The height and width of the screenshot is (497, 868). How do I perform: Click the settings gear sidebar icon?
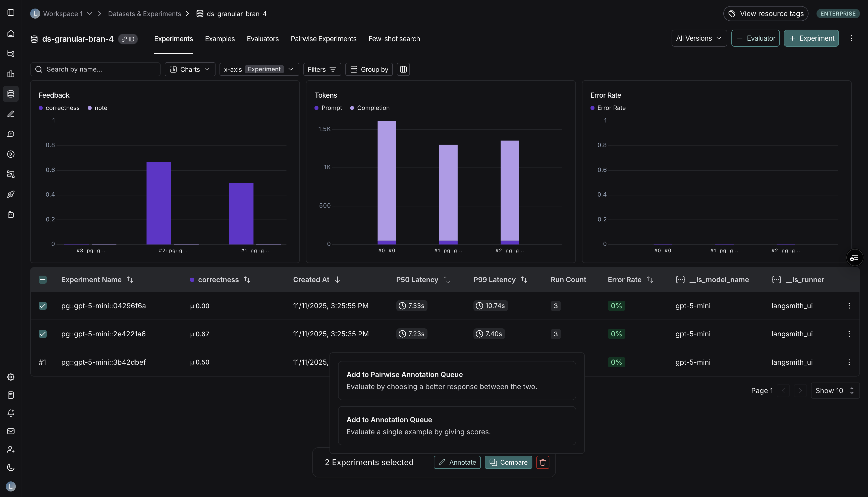[11, 377]
